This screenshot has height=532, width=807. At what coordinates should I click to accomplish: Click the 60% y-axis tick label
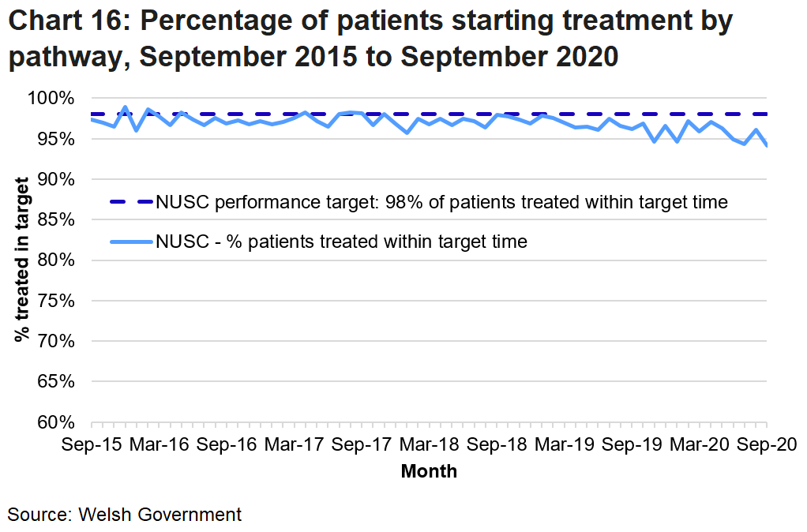(x=58, y=422)
